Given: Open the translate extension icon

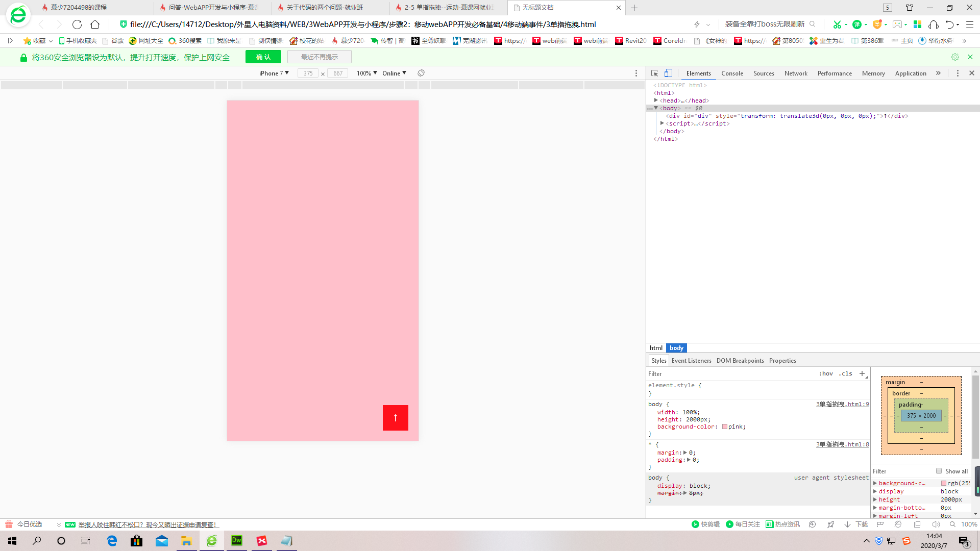Looking at the screenshot, I should coord(857,24).
